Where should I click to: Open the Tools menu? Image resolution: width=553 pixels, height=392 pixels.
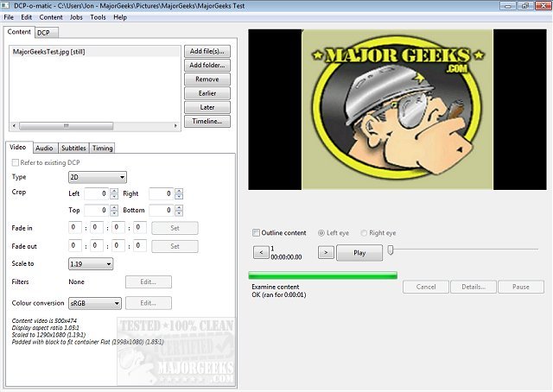(98, 17)
